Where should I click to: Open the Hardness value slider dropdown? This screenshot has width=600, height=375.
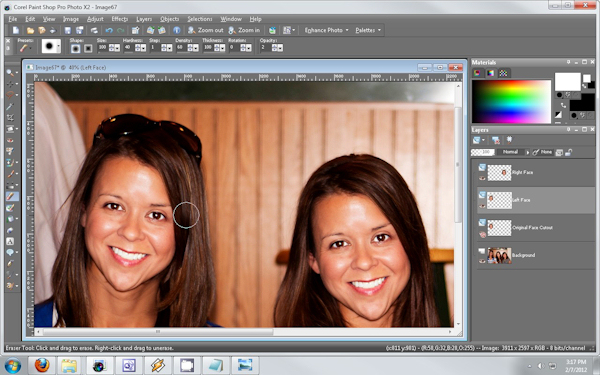[x=143, y=48]
